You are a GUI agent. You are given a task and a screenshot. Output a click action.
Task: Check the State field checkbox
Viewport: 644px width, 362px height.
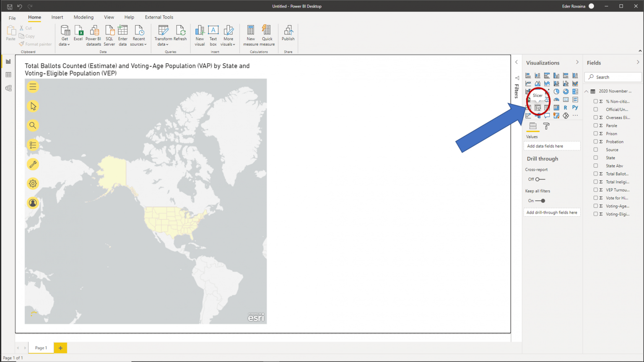596,158
